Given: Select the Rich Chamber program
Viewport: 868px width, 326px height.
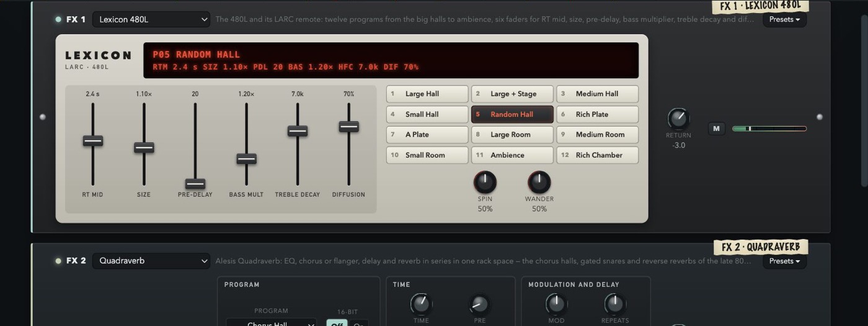Looking at the screenshot, I should [597, 155].
